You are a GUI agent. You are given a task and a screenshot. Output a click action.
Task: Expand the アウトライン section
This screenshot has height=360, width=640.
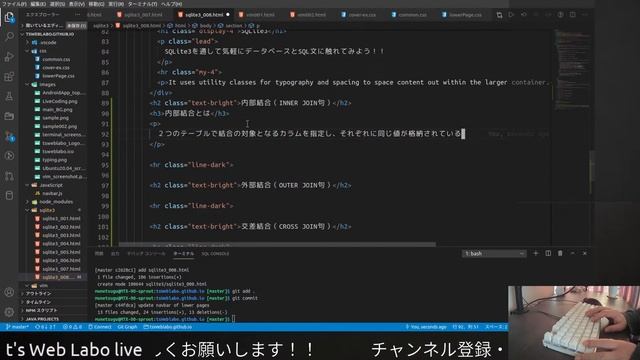coord(39,293)
